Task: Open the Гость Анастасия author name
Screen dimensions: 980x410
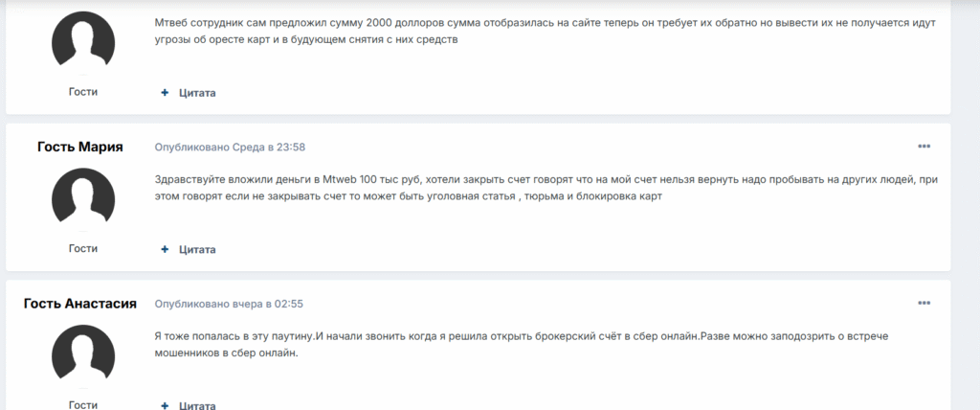Action: 80,304
